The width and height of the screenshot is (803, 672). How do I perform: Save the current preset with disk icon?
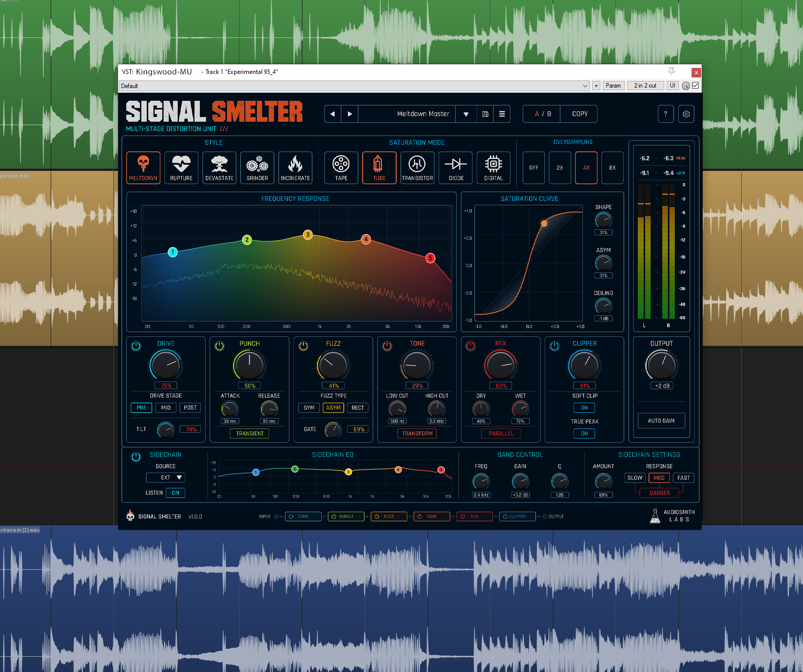(x=485, y=114)
